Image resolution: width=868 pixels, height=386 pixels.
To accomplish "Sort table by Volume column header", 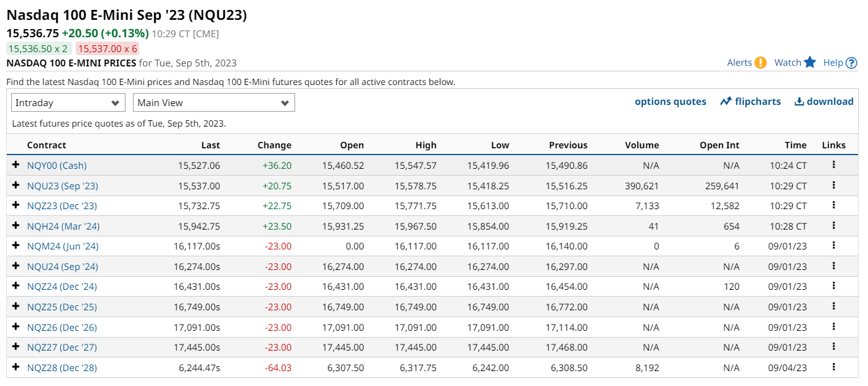I will pos(641,145).
